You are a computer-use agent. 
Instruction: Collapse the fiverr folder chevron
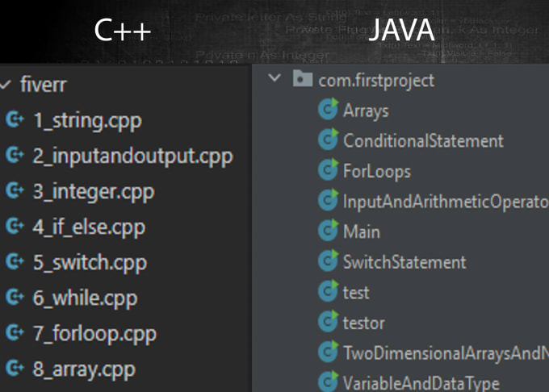tap(6, 84)
